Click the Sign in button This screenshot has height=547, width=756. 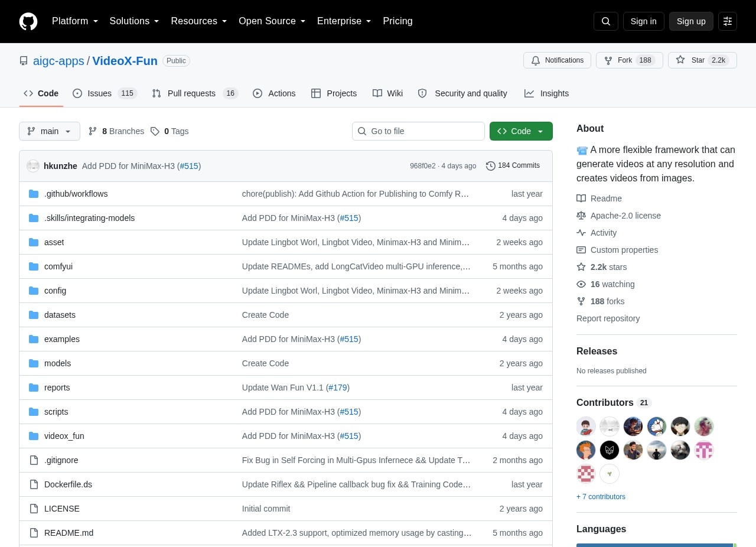(x=643, y=21)
